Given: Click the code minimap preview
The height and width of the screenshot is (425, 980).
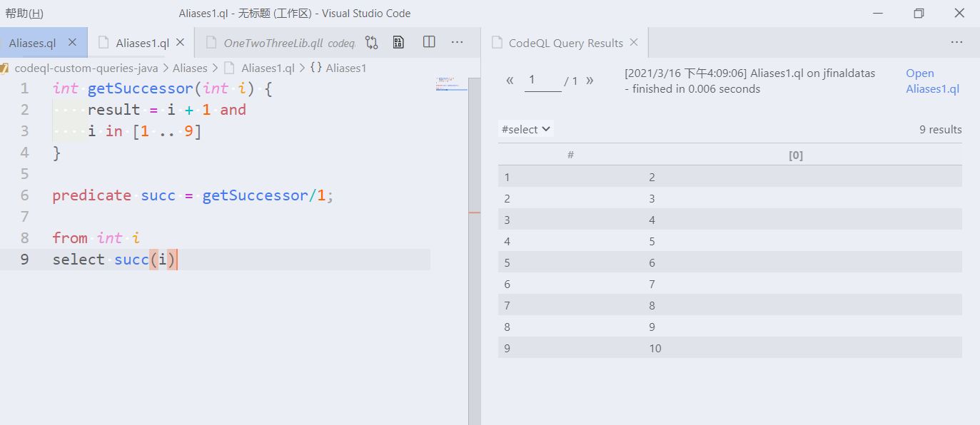Looking at the screenshot, I should 450,84.
